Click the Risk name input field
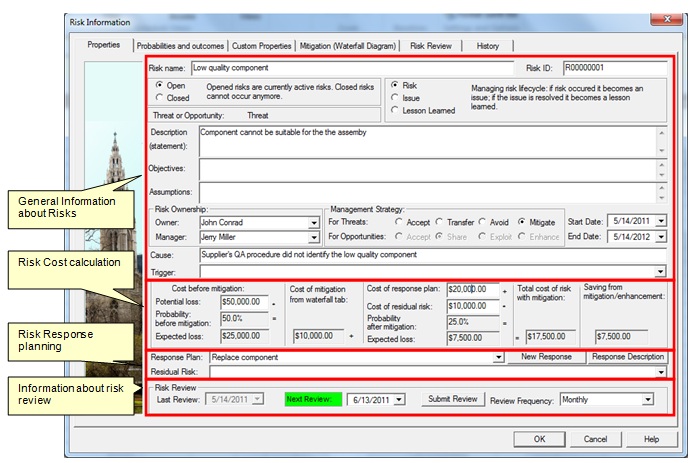The image size is (691, 463). point(353,68)
